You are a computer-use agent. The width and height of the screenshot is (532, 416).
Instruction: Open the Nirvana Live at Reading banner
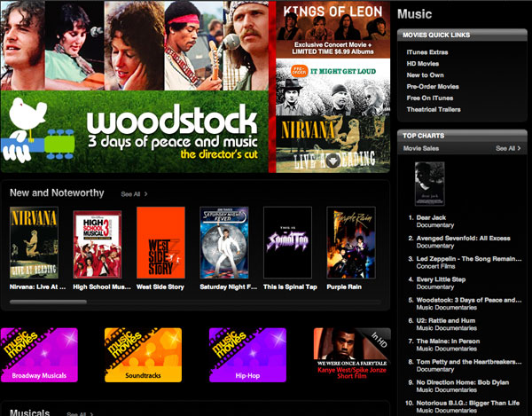click(332, 144)
